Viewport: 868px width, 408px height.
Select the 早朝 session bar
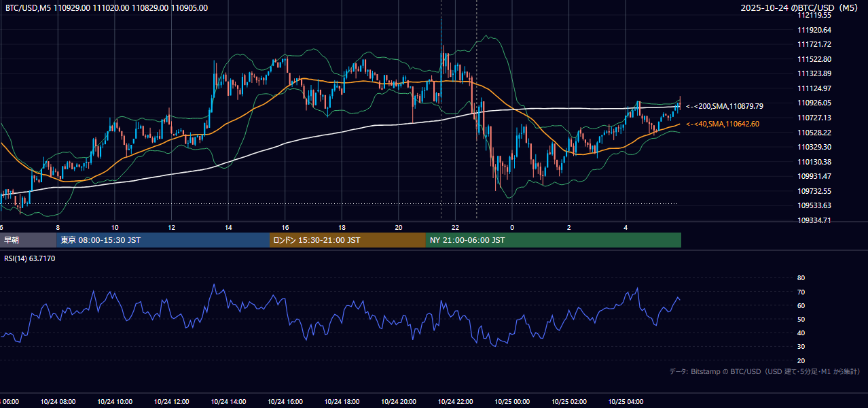pyautogui.click(x=28, y=240)
